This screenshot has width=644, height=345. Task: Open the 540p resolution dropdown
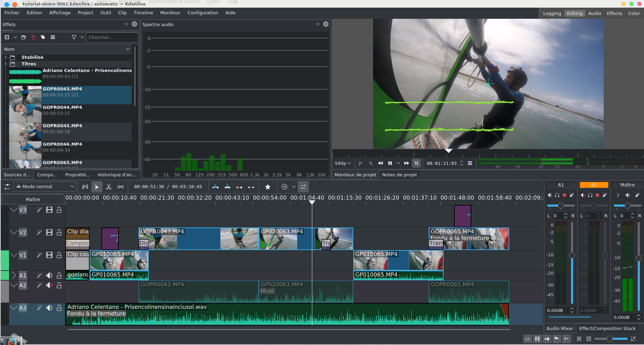[x=343, y=163]
